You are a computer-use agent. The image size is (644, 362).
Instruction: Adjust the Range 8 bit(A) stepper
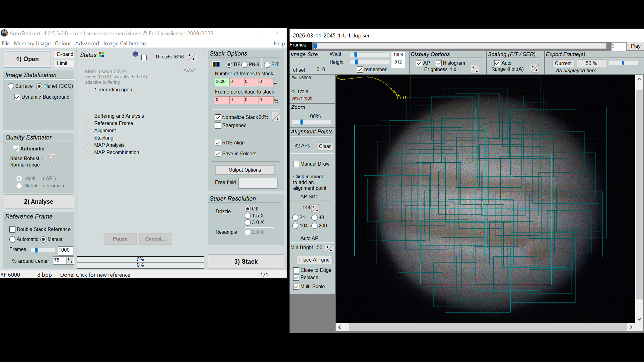point(534,69)
